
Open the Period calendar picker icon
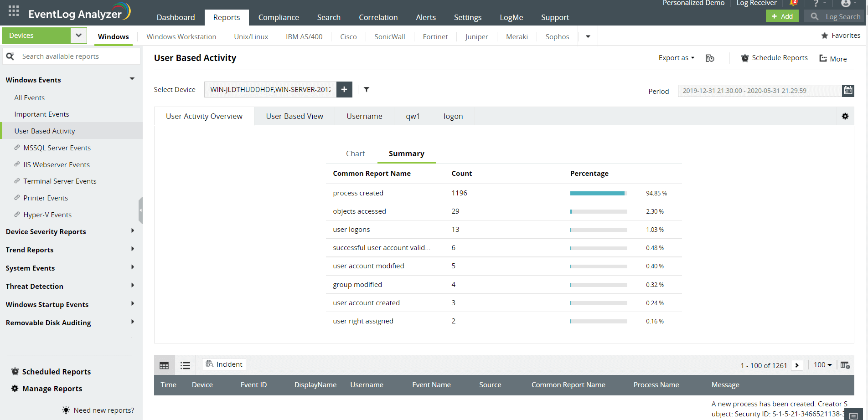coord(848,90)
